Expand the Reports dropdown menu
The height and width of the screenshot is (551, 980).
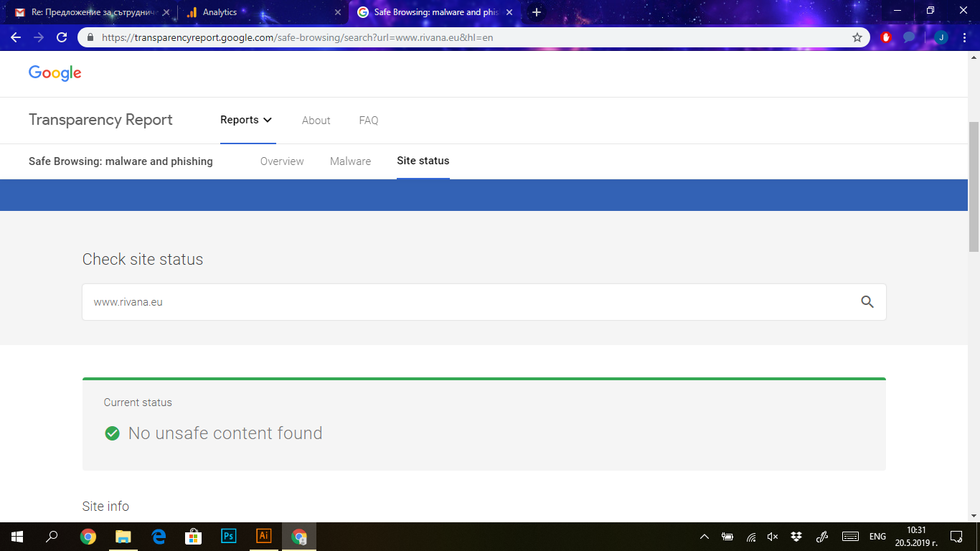tap(246, 120)
